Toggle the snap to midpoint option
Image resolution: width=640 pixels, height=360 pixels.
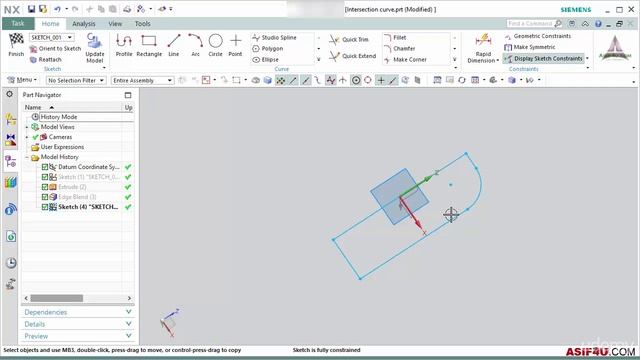(x=305, y=80)
